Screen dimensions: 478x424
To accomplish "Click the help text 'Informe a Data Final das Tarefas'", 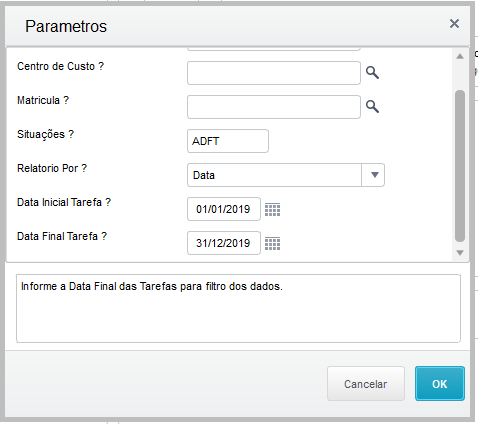I will point(152,286).
